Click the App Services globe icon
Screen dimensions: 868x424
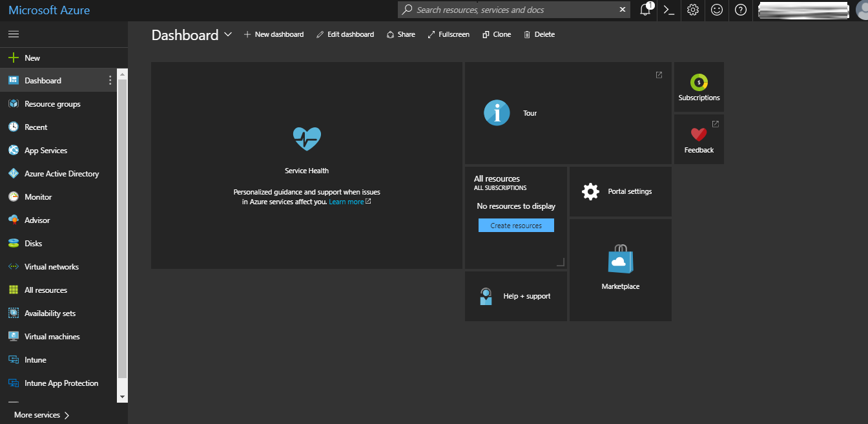13,151
